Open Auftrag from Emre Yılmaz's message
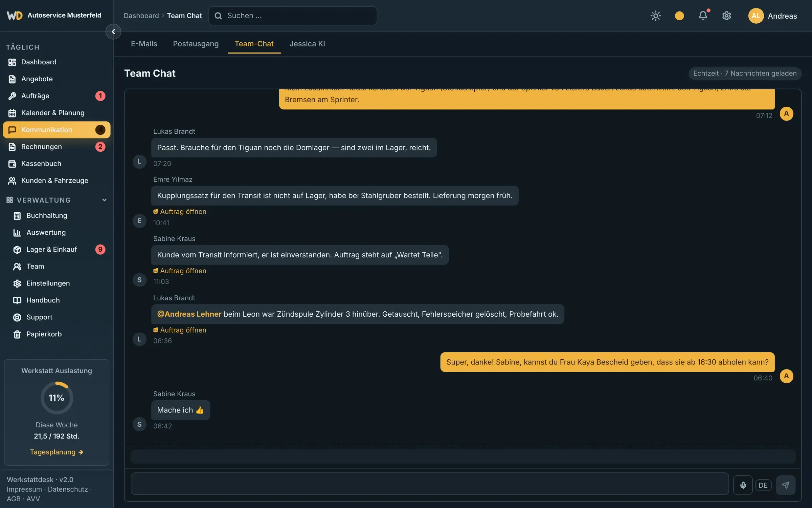This screenshot has width=812, height=508. click(180, 211)
